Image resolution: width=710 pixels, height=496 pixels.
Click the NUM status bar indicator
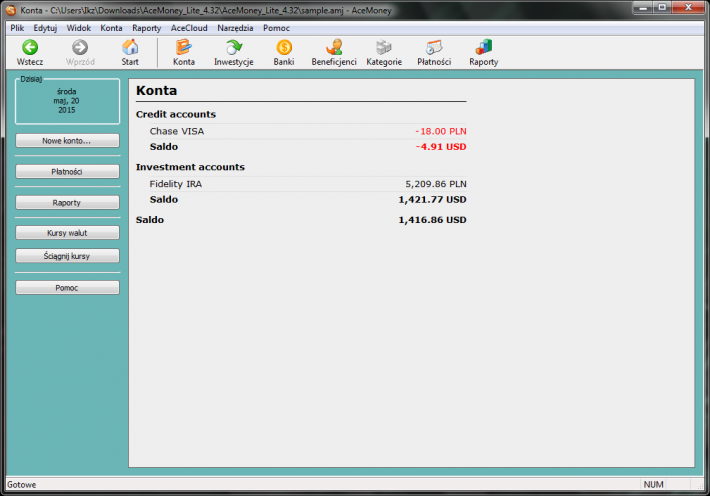click(653, 485)
